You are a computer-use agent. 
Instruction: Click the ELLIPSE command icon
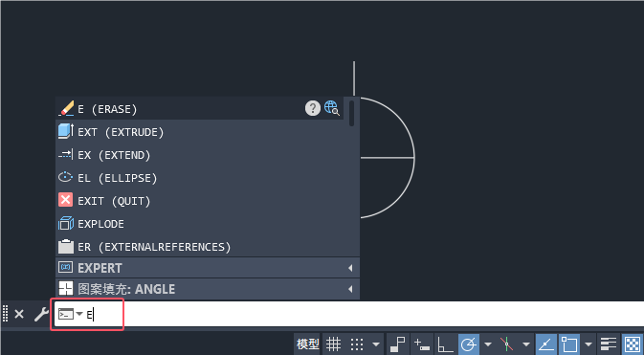(66, 178)
